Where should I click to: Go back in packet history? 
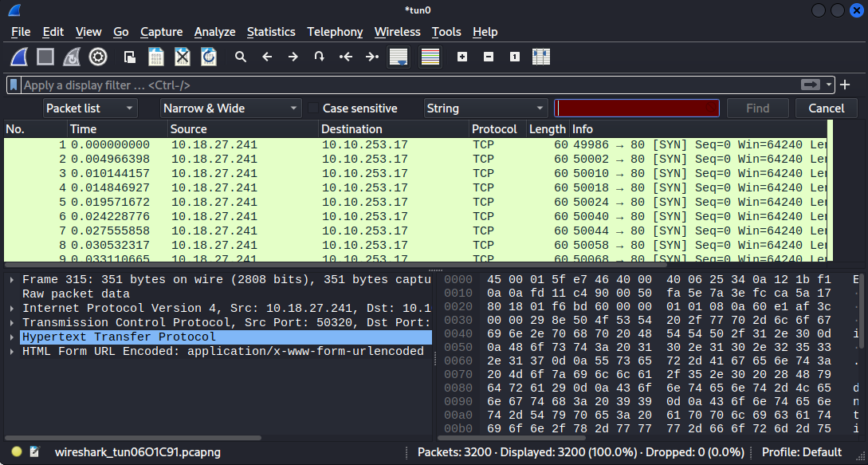[x=267, y=57]
